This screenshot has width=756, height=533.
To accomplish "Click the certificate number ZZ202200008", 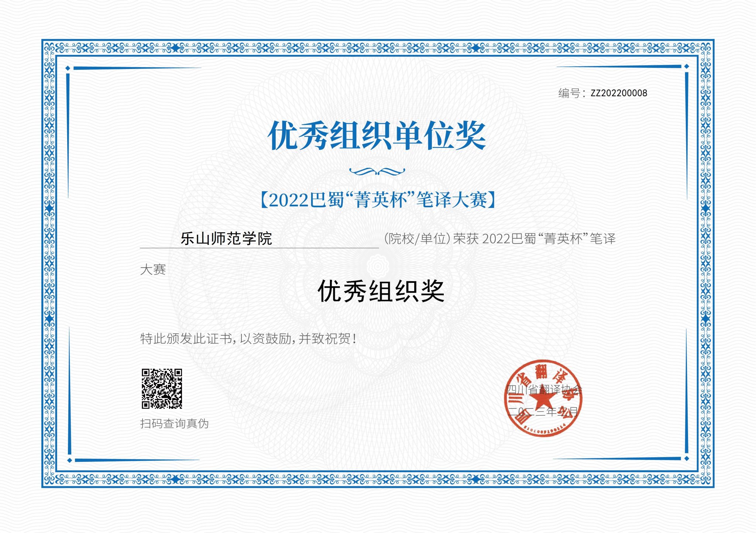I will 619,93.
